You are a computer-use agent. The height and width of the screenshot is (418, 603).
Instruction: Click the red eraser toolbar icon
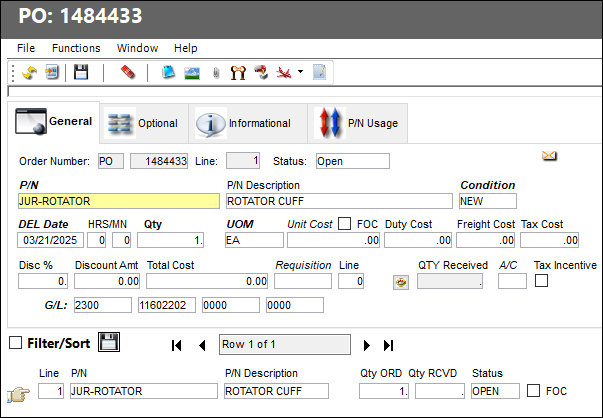[128, 72]
